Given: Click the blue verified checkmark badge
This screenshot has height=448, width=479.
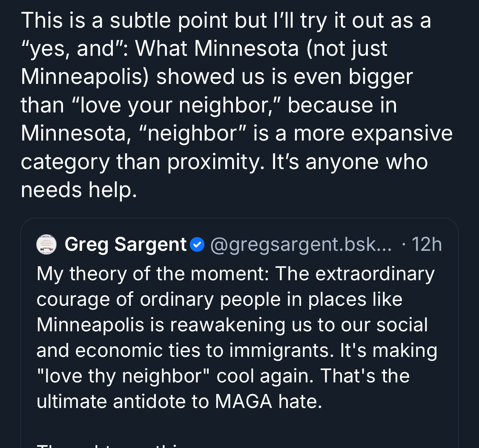Looking at the screenshot, I should point(197,245).
